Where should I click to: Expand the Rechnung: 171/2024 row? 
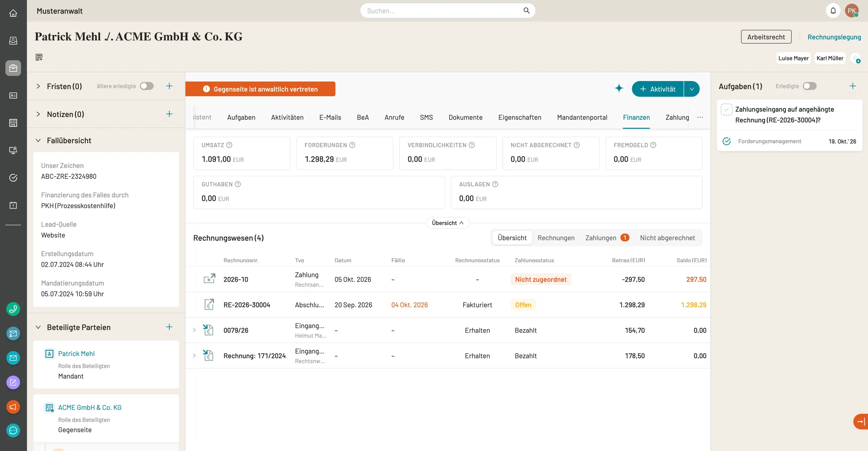194,356
